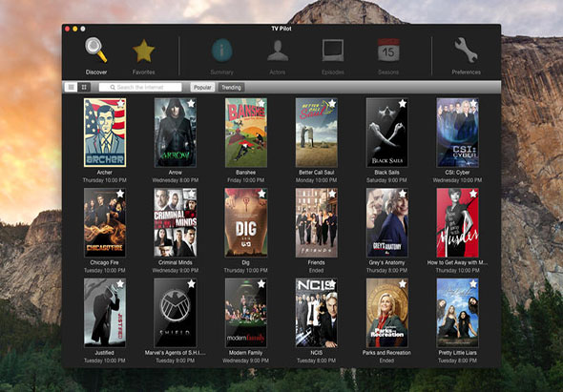Select the Trending filter
Image resolution: width=563 pixels, height=392 pixels.
coord(231,87)
